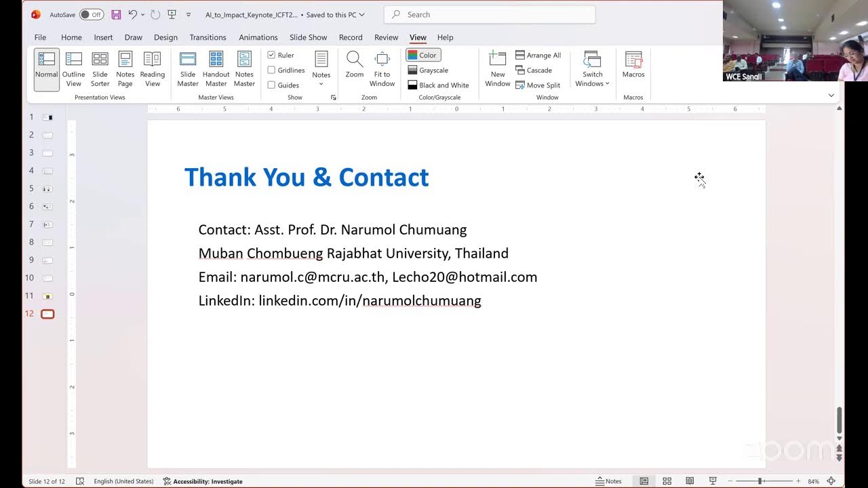
Task: Open the Transitions tab
Action: click(x=208, y=37)
